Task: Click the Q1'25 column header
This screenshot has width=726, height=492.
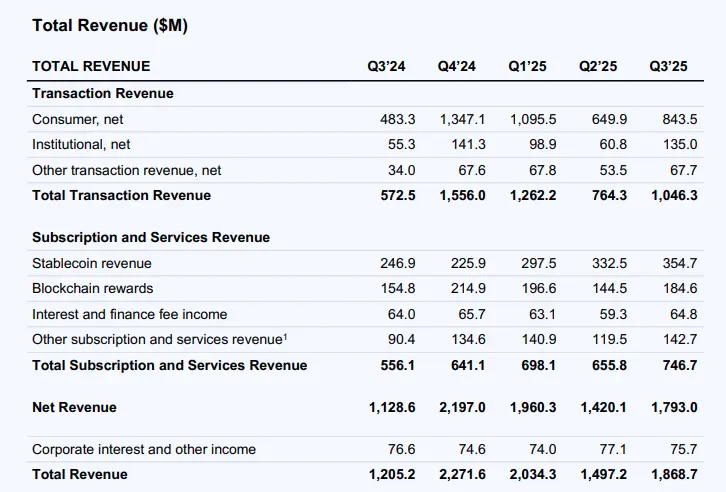Action: tap(527, 67)
